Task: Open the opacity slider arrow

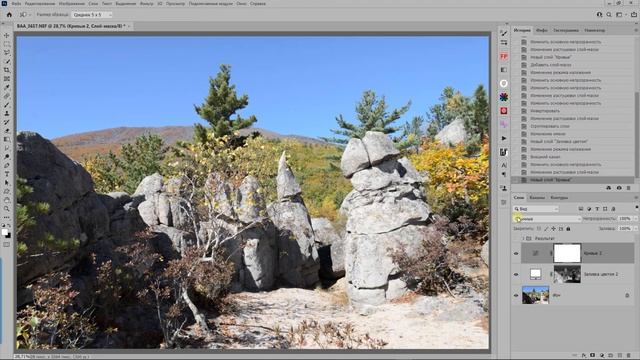Action: [636, 219]
